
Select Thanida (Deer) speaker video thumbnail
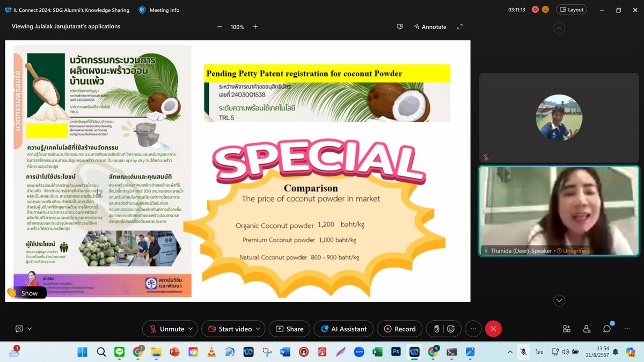[559, 210]
